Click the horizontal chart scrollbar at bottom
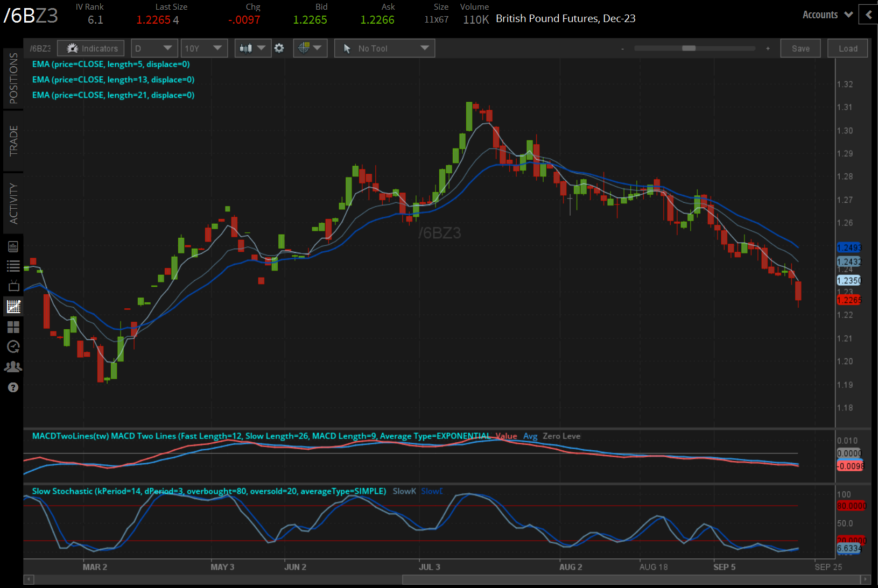The width and height of the screenshot is (878, 588). click(630, 579)
